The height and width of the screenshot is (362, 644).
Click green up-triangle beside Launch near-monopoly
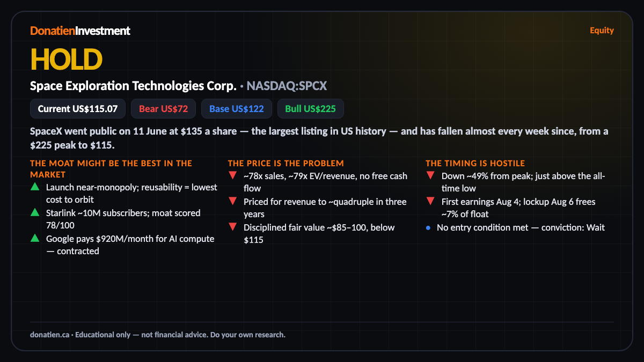click(x=35, y=187)
